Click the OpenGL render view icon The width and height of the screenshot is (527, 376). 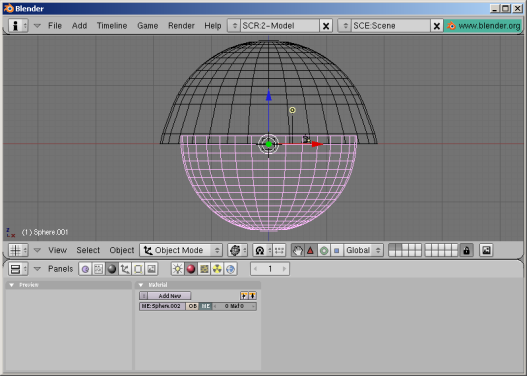click(486, 250)
